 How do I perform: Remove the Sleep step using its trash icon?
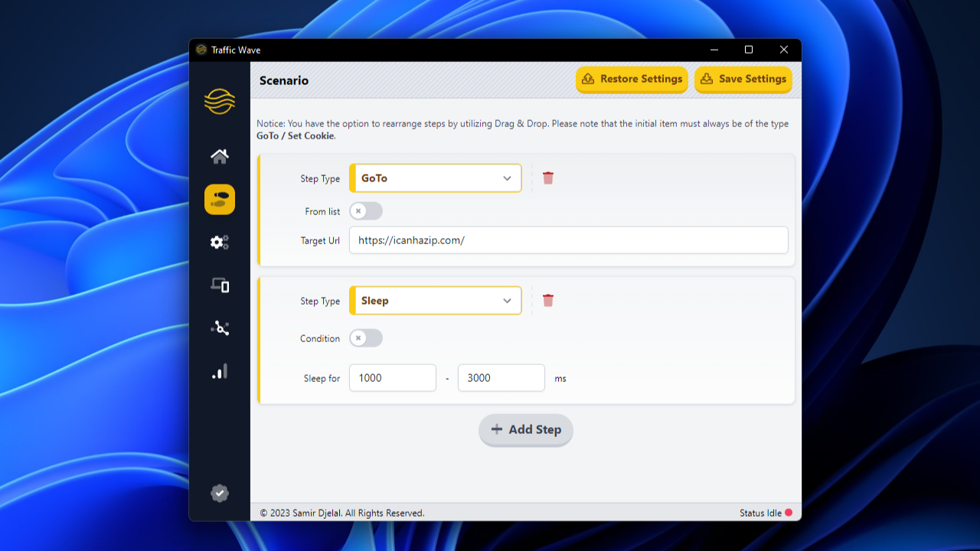pos(548,300)
